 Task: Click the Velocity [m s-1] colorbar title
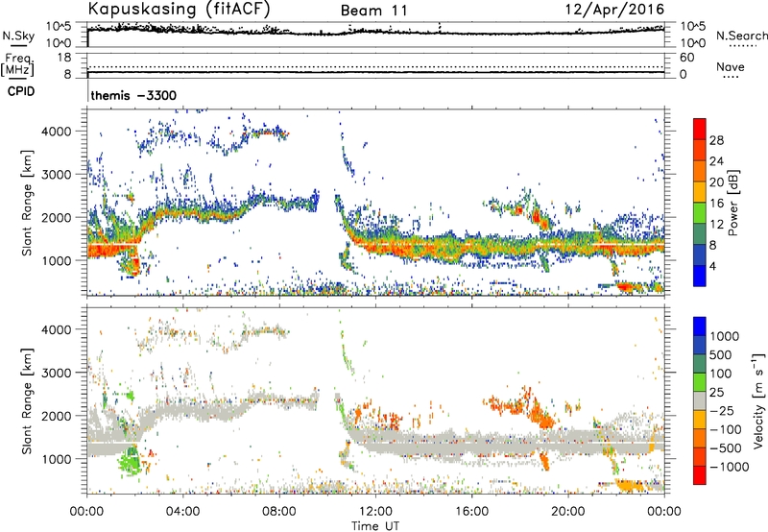758,401
